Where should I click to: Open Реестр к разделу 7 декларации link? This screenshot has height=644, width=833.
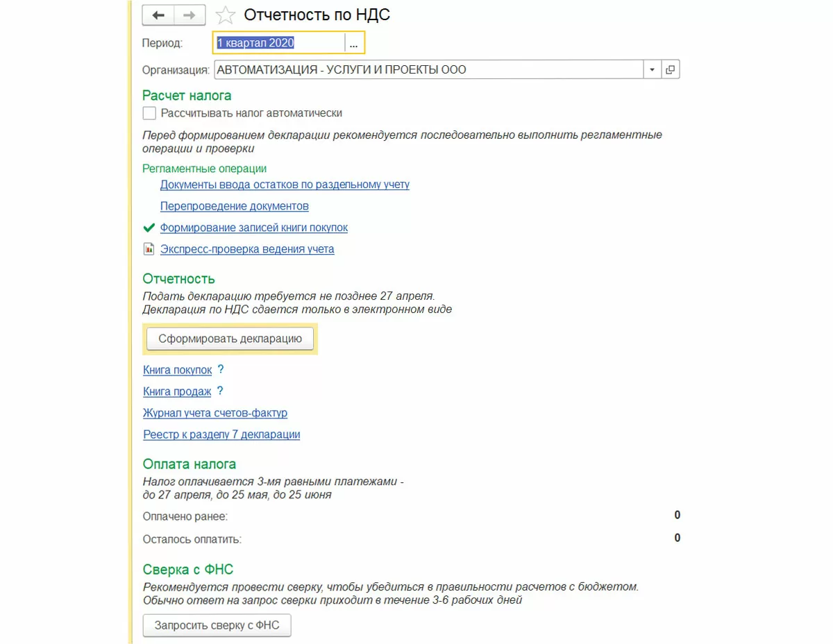point(221,434)
